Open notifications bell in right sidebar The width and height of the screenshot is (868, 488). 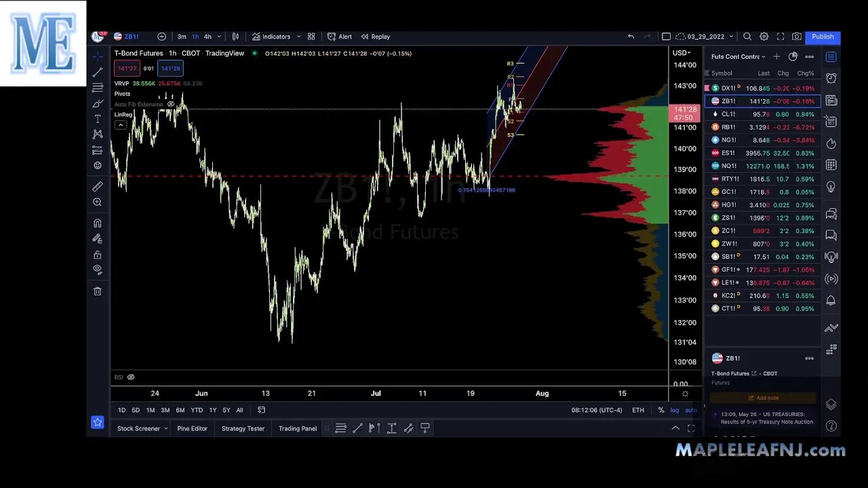(831, 300)
